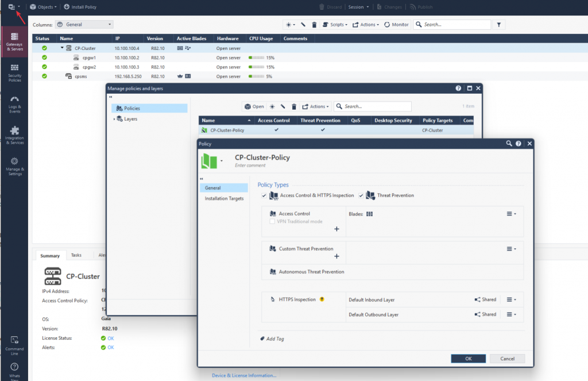Open the main application menu icon

14,7
